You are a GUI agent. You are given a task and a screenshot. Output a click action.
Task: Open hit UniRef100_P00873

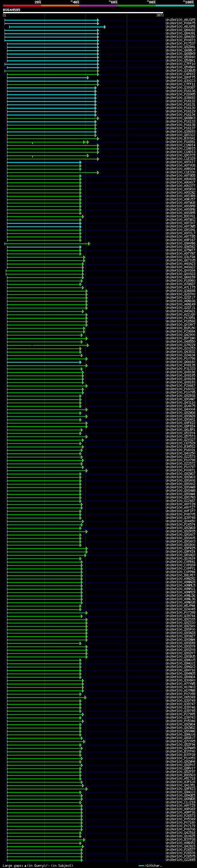[180, 40]
